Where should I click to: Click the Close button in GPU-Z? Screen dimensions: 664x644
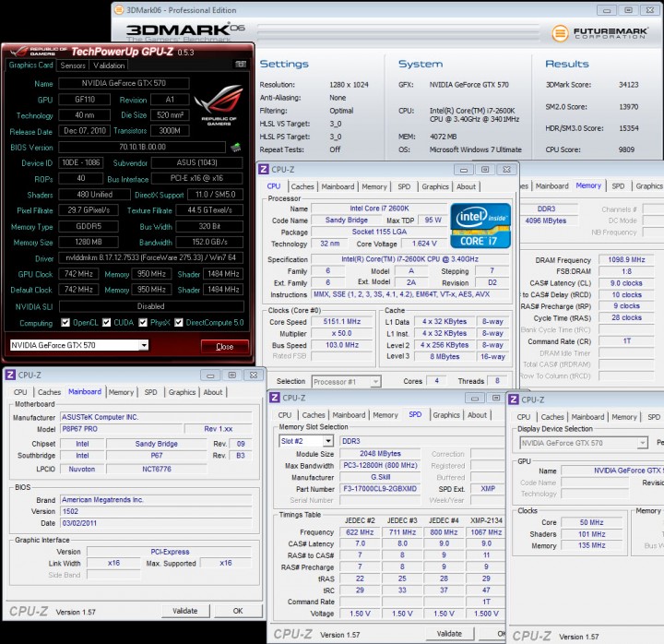point(224,347)
